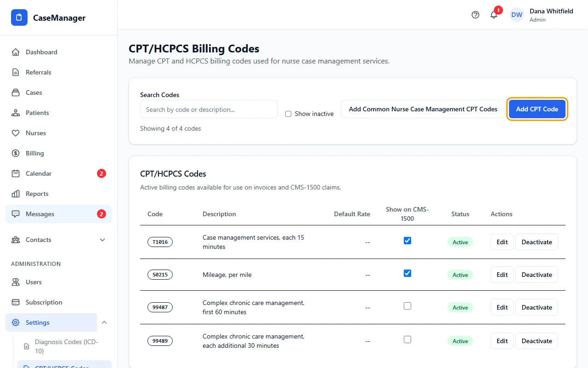Viewport: 588px width, 368px height.
Task: Go to the Messages page
Action: 58,214
